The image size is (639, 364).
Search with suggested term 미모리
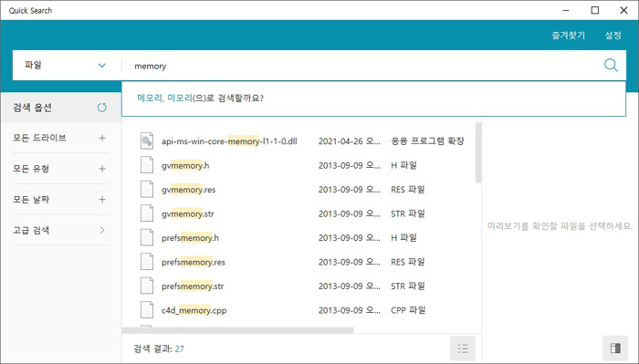point(180,99)
